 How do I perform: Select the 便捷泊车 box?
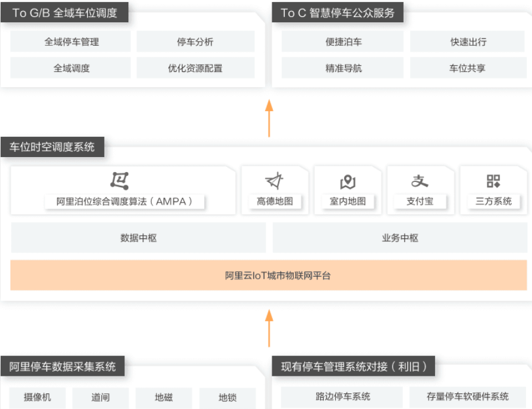(x=343, y=41)
